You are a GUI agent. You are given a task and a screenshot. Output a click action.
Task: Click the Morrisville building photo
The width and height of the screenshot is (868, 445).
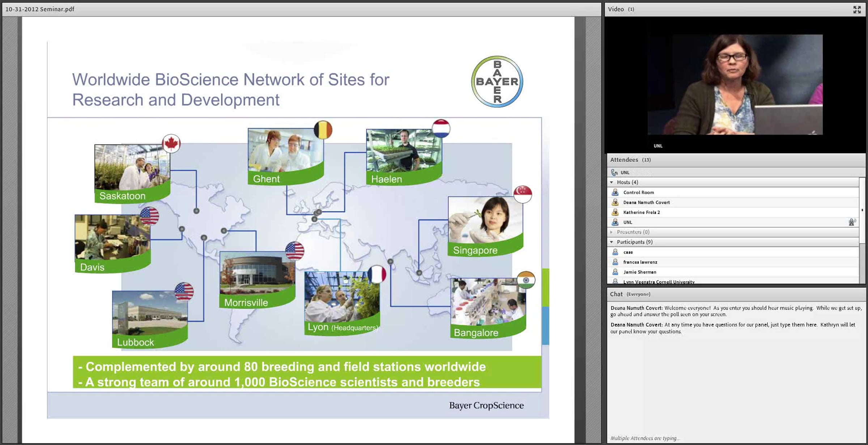coord(257,273)
